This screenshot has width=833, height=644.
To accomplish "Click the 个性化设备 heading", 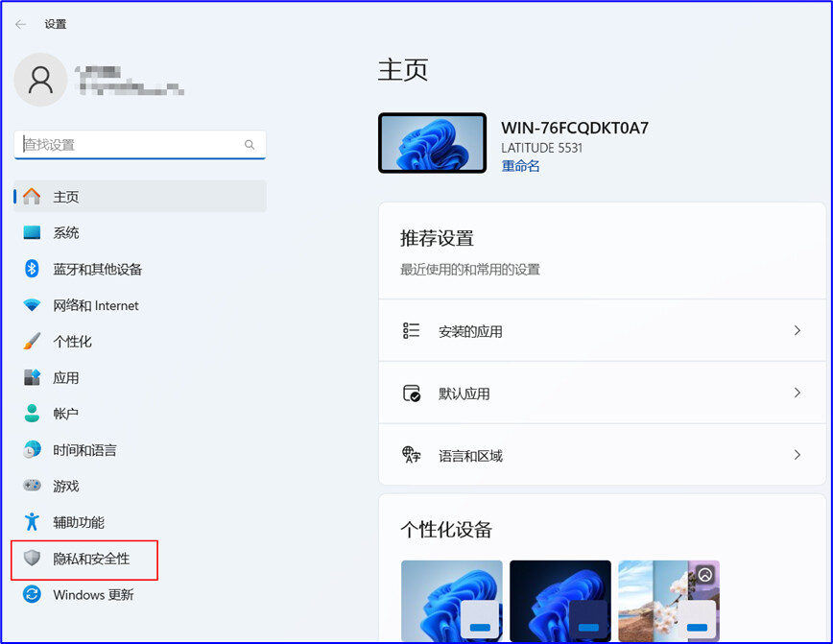I will (x=446, y=529).
